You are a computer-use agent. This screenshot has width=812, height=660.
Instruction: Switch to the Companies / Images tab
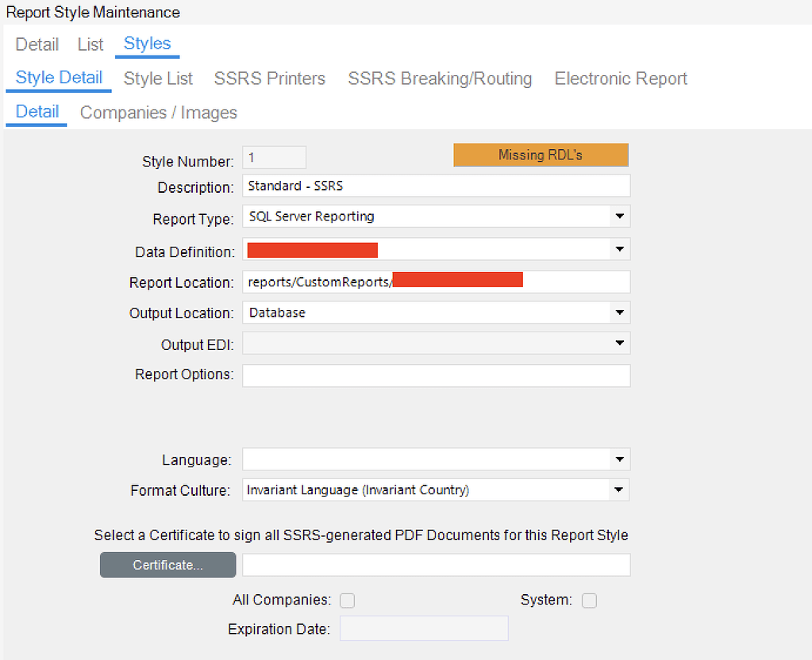click(157, 113)
